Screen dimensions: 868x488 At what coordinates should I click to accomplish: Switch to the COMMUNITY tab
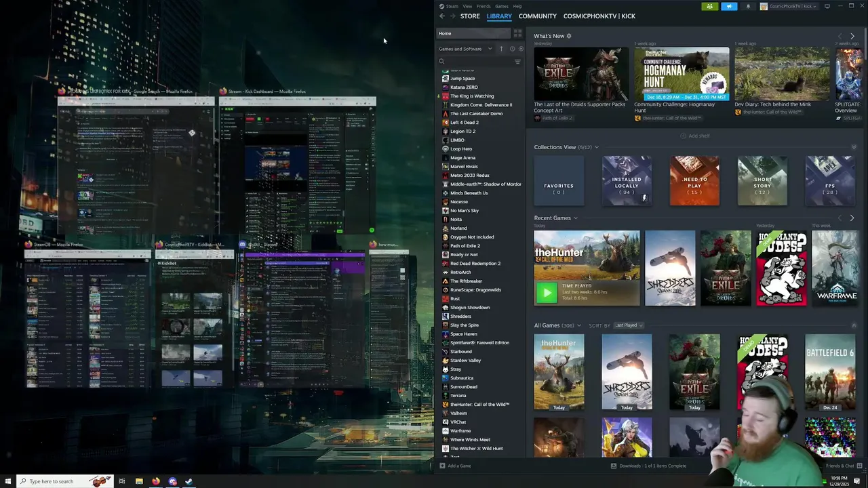(x=538, y=16)
